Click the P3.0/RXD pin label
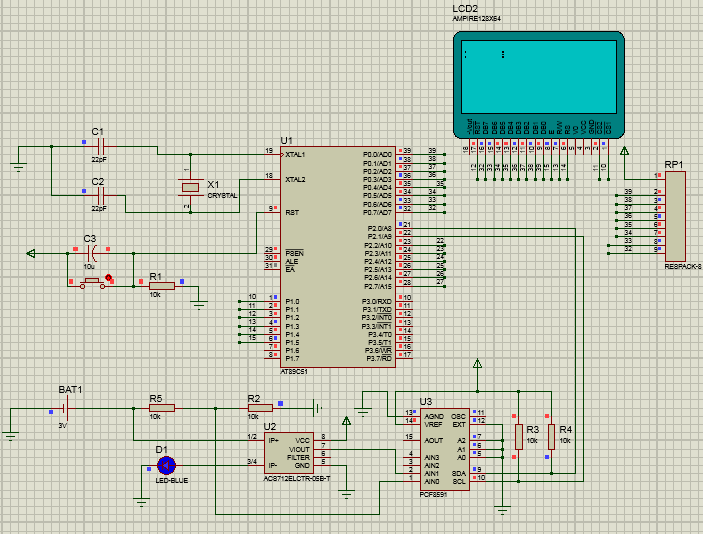The width and height of the screenshot is (703, 534). [377, 301]
